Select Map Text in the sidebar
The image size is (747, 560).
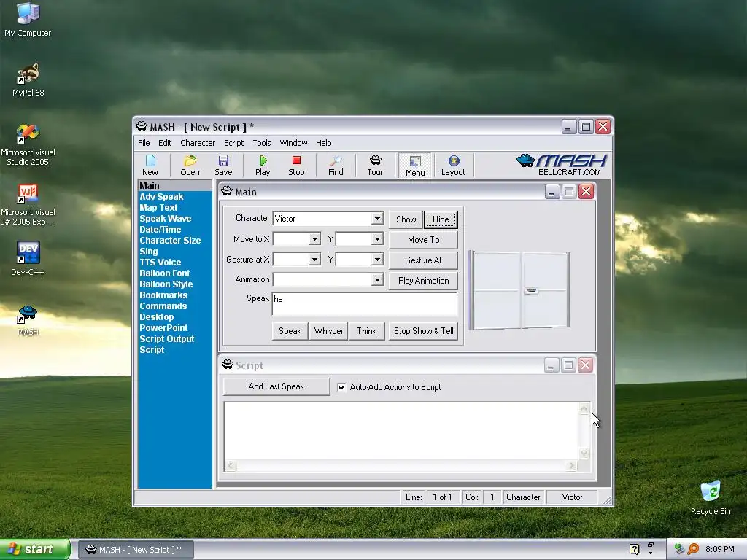pyautogui.click(x=158, y=208)
